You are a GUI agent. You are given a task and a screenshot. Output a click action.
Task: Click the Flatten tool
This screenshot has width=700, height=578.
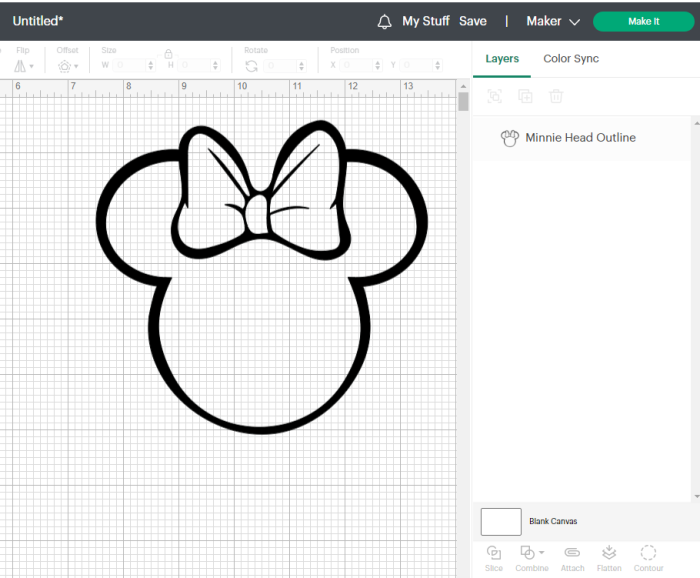coord(609,558)
